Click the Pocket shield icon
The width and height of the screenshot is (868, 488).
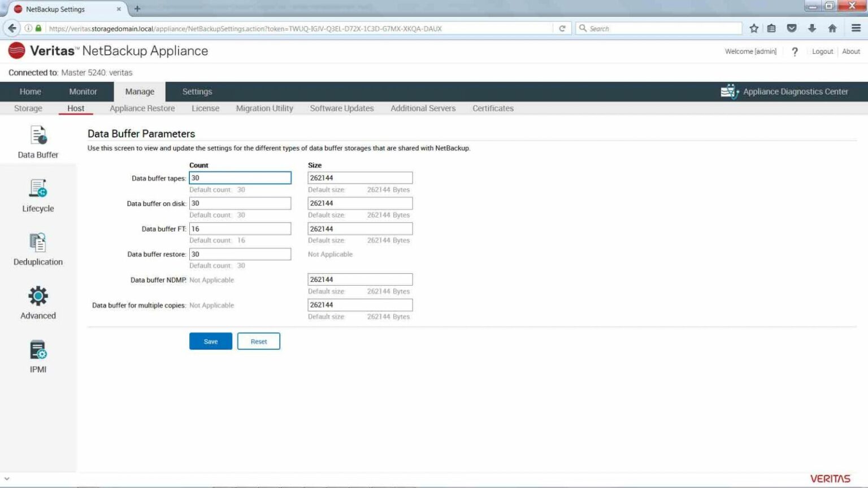click(792, 28)
